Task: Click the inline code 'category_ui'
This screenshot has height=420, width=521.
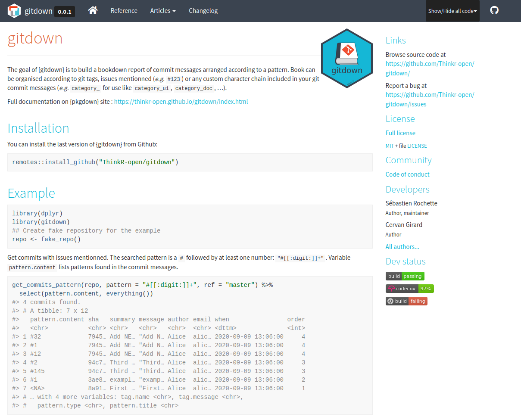Action: (x=152, y=88)
